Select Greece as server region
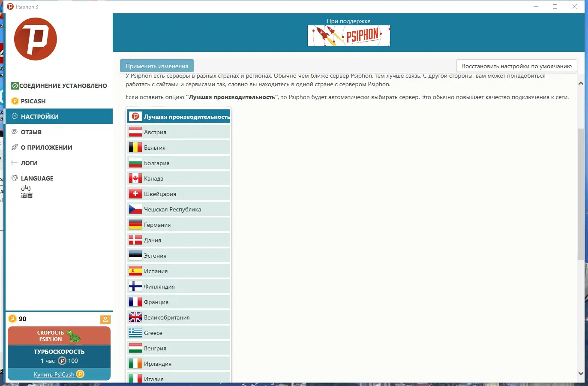Screen dimensions: 588x386 click(x=179, y=333)
